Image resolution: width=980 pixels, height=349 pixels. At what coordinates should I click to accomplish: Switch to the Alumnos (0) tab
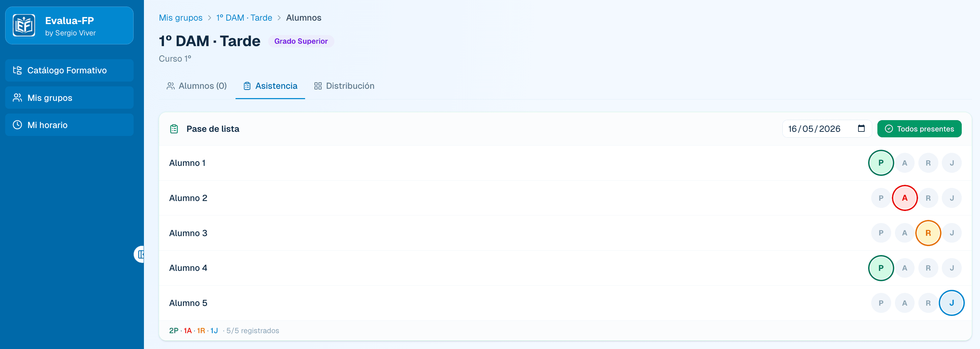[x=197, y=86]
